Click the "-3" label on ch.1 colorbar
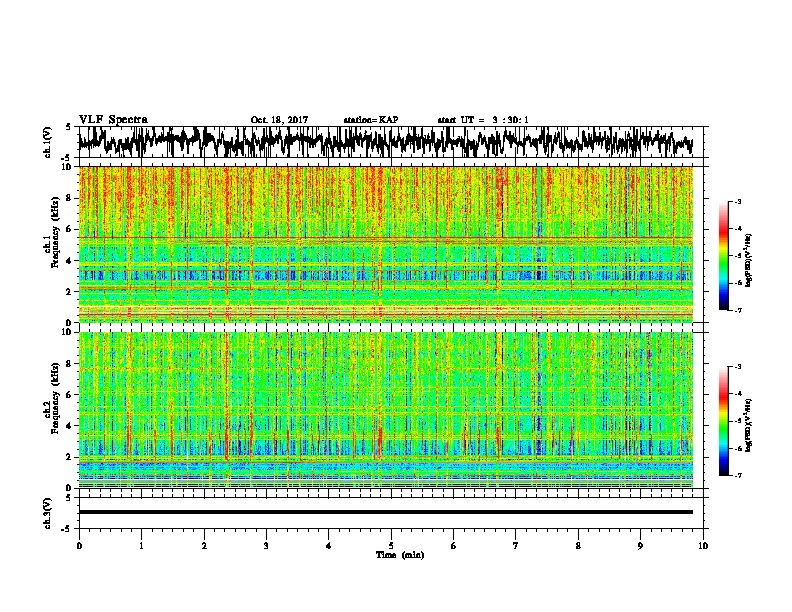 [738, 201]
